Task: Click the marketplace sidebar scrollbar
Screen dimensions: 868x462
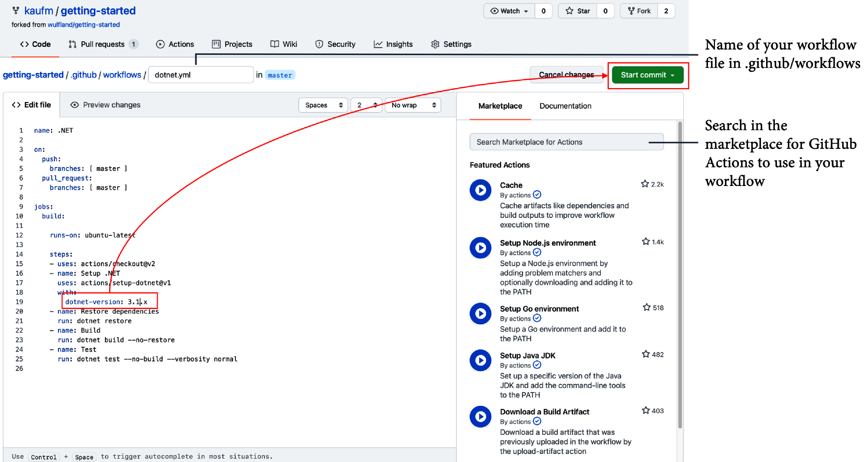Action: click(680, 275)
